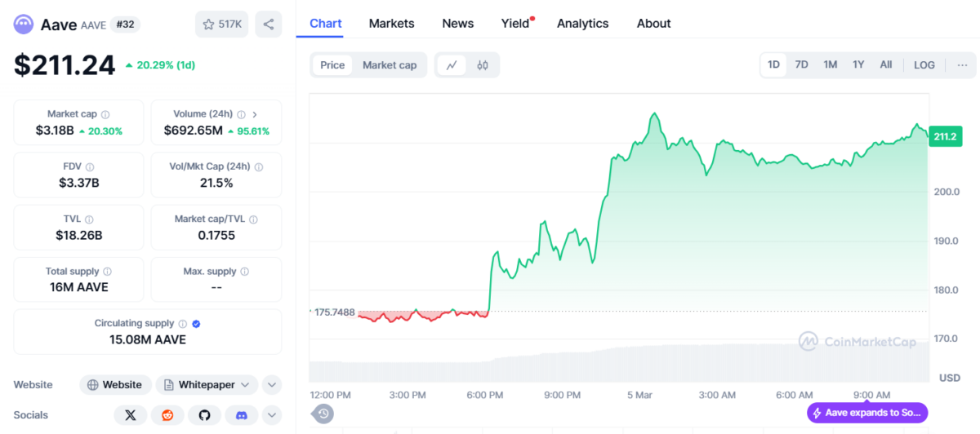Open the News tab
The image size is (980, 434).
click(x=458, y=23)
